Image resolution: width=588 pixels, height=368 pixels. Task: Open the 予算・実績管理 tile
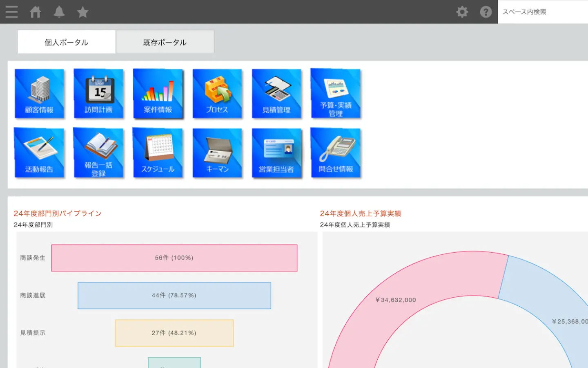point(336,94)
